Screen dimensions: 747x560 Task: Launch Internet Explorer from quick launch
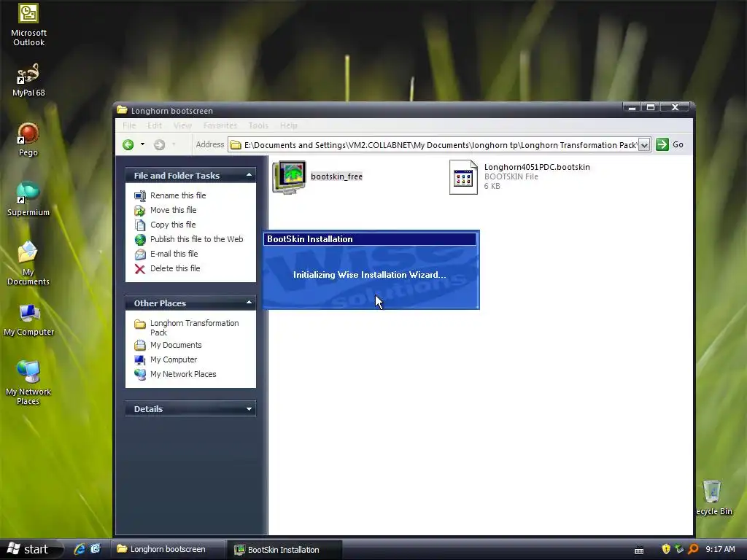click(x=79, y=549)
